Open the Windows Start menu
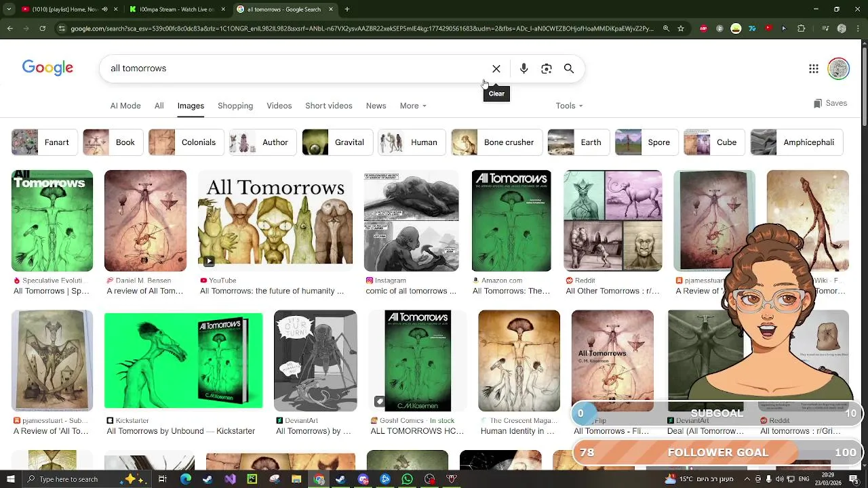This screenshot has height=488, width=868. (x=10, y=479)
